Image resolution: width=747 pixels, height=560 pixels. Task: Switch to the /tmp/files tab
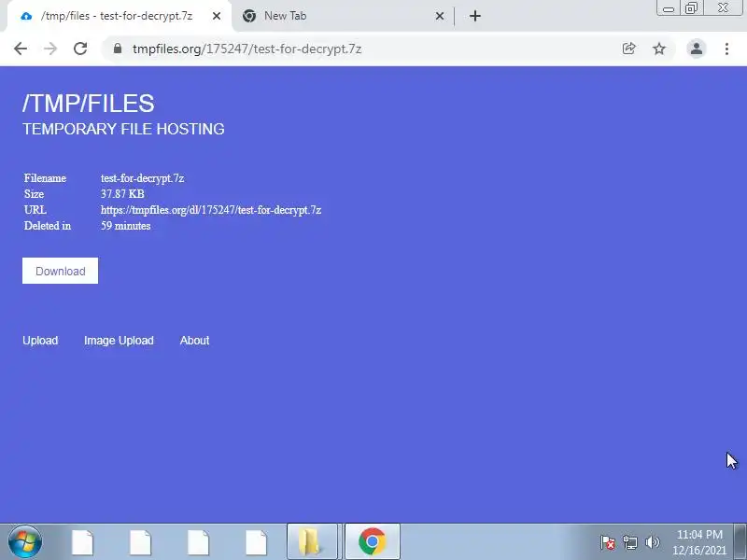117,16
